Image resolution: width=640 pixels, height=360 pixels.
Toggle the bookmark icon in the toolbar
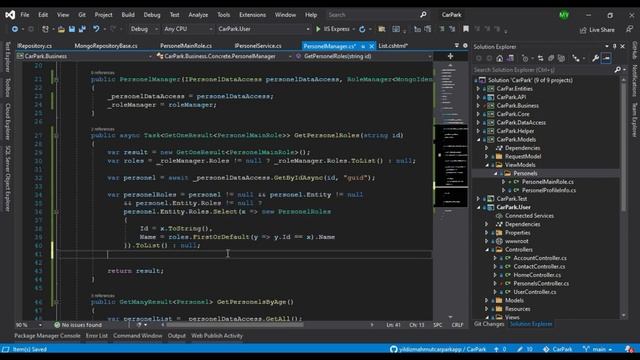click(466, 29)
